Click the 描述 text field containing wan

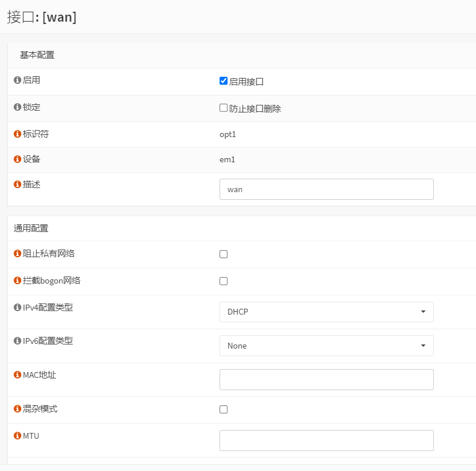click(326, 189)
